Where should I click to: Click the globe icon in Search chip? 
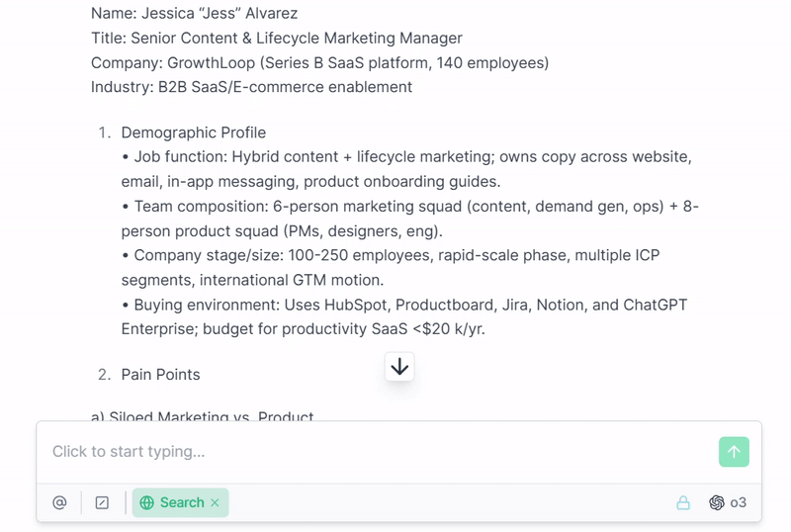coord(146,502)
